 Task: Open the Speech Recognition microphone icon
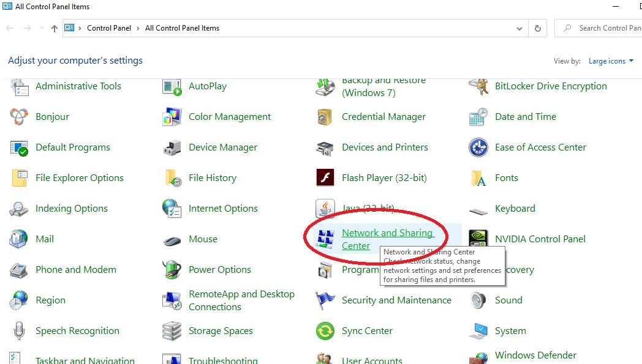pyautogui.click(x=19, y=330)
